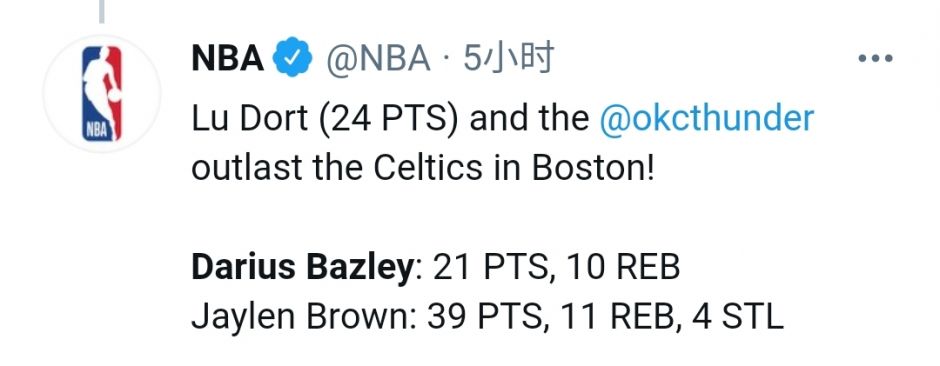This screenshot has width=940, height=366.
Task: Click the "(24 PTS)" text
Action: pyautogui.click(x=388, y=119)
